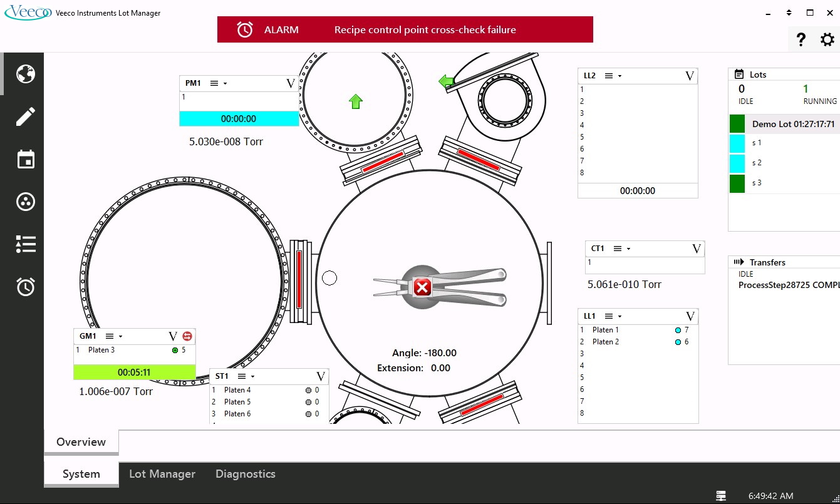Image resolution: width=840 pixels, height=504 pixels.
Task: Click the help question mark icon
Action: 801,40
